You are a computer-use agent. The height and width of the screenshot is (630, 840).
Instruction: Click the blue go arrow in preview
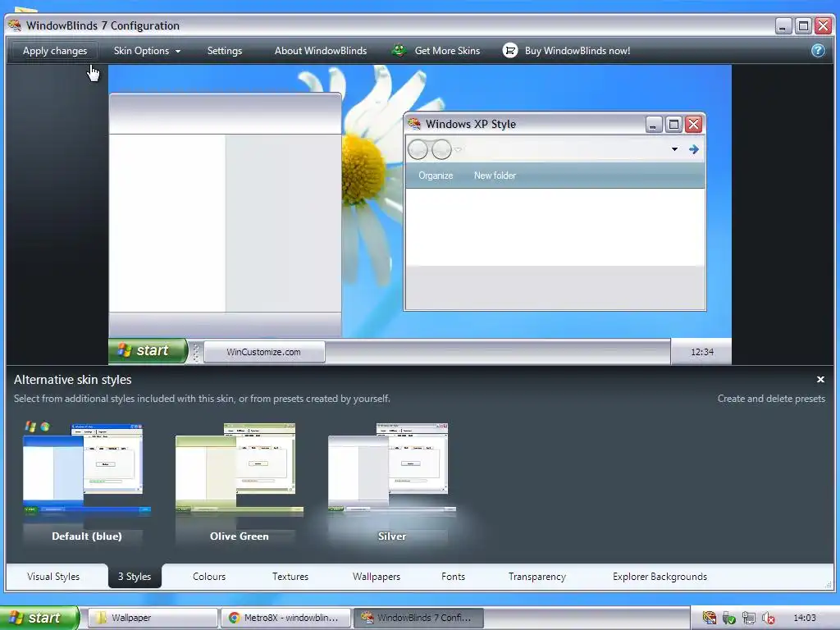point(694,149)
